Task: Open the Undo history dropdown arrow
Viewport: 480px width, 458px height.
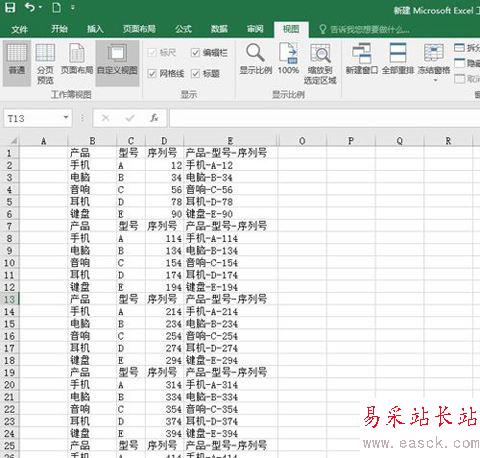Action: point(40,7)
